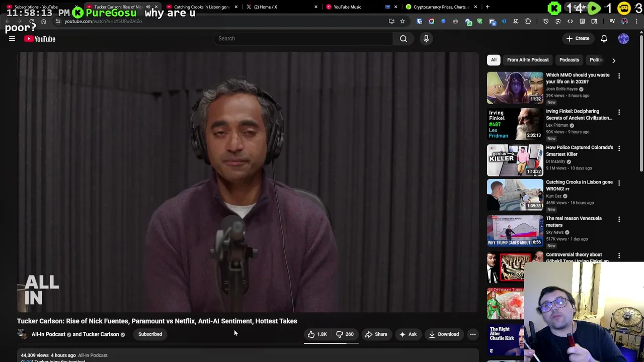
Task: Open a new browser tab with plus
Action: (488, 7)
